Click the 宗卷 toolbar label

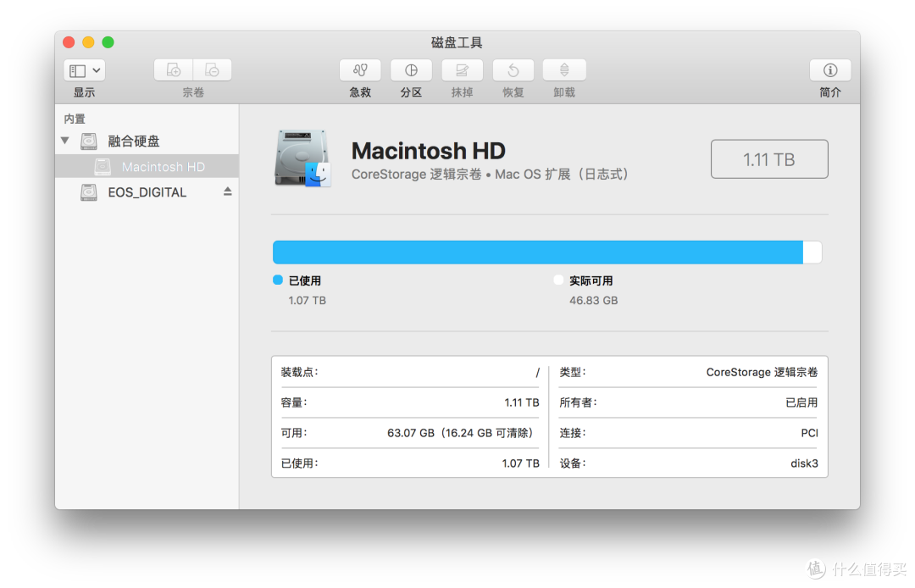click(193, 92)
